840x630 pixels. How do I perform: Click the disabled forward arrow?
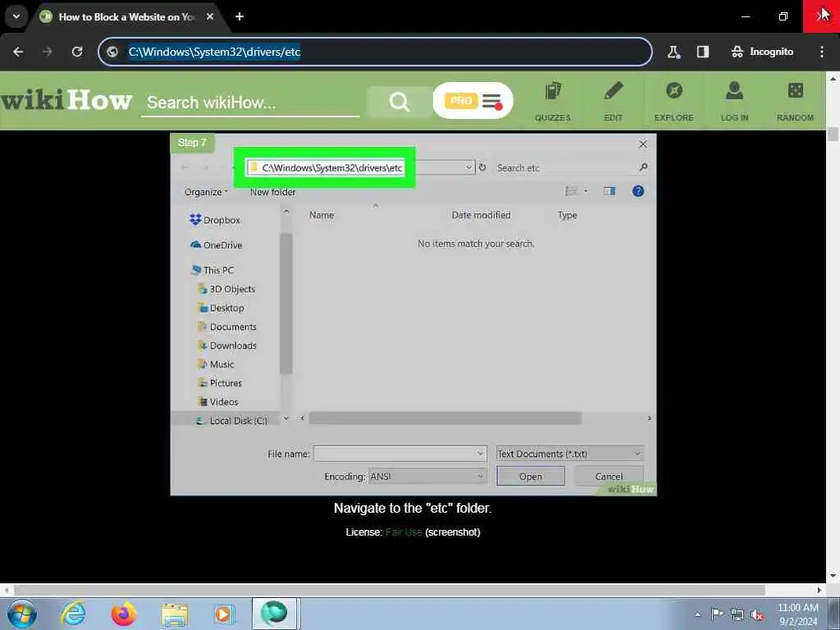coord(48,52)
